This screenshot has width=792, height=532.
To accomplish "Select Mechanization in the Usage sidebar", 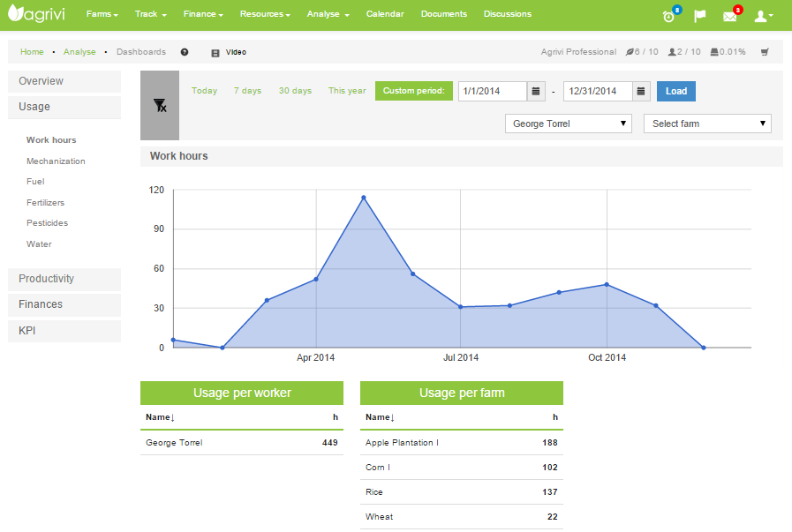I will (56, 161).
